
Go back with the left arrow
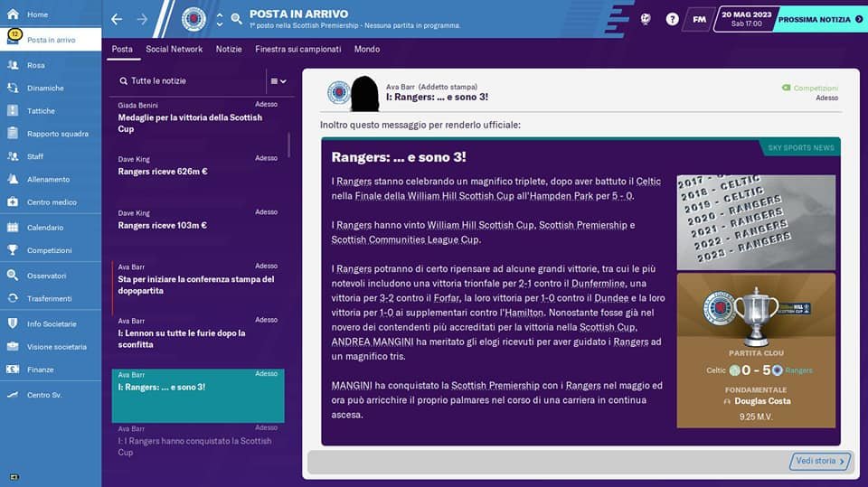click(117, 19)
